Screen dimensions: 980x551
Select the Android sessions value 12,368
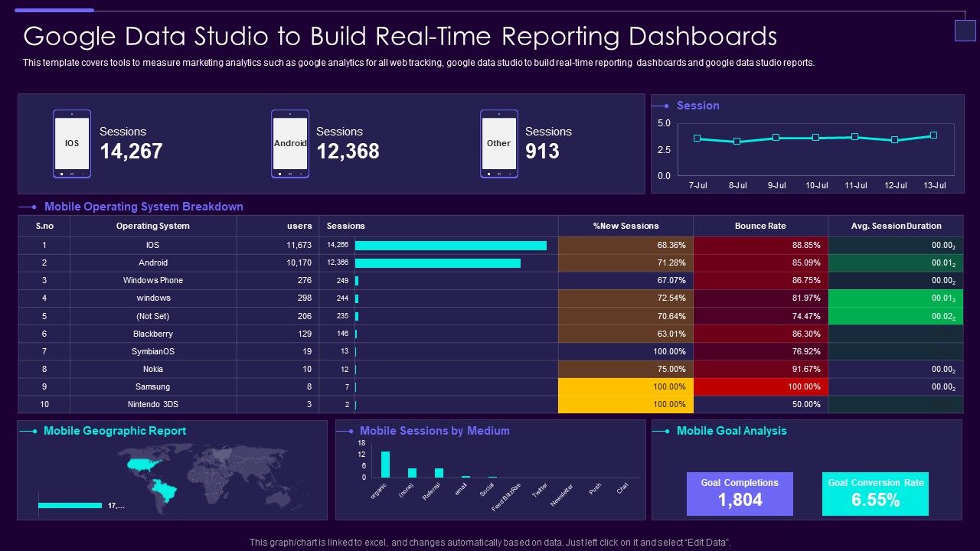348,152
